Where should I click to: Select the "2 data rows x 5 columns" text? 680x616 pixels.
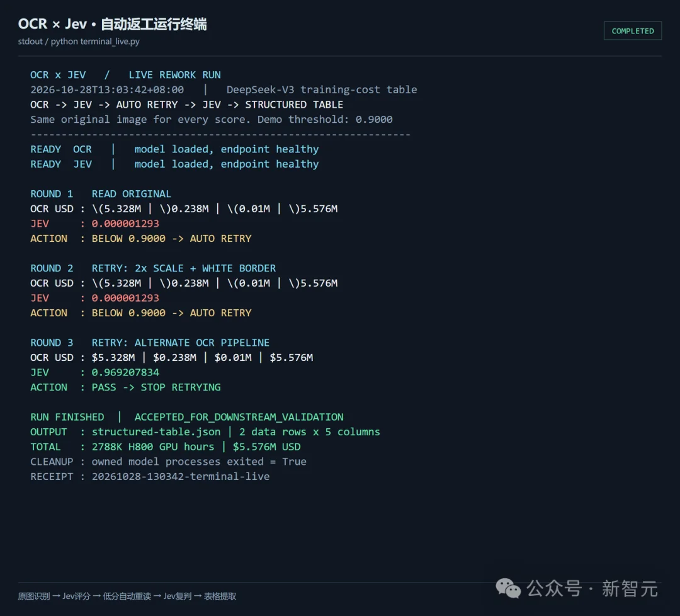click(310, 432)
